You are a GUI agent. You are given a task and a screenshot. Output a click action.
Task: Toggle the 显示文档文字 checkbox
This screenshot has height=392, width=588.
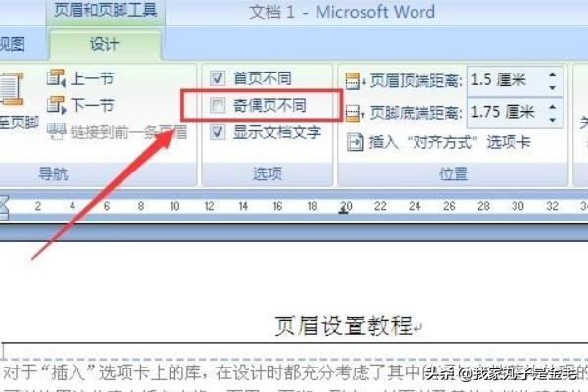(219, 132)
